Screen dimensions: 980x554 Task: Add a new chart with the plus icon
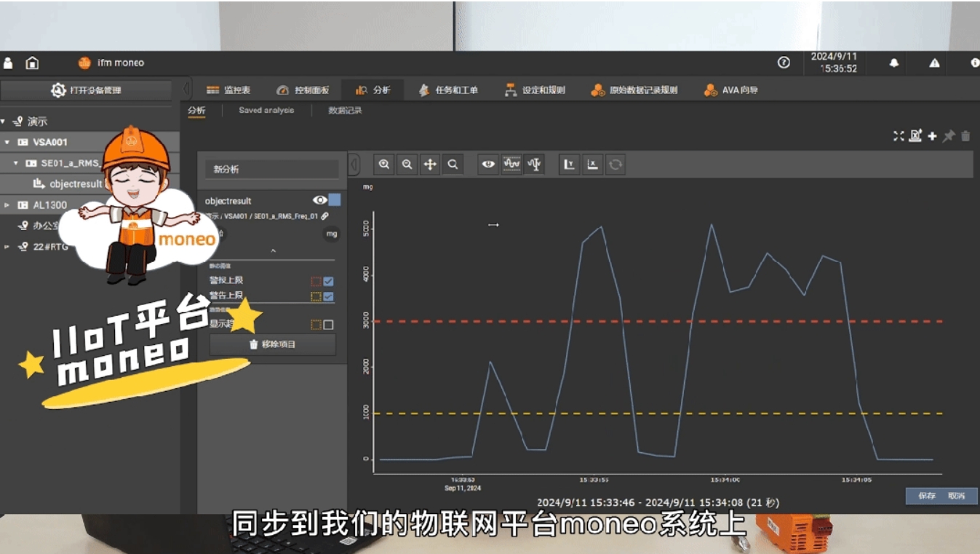(933, 136)
